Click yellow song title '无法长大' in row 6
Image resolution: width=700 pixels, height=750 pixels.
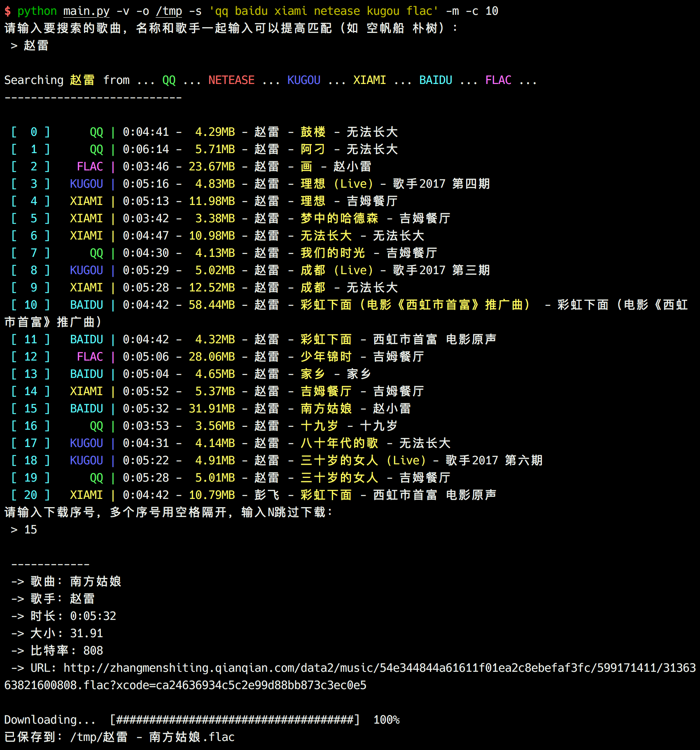click(326, 235)
